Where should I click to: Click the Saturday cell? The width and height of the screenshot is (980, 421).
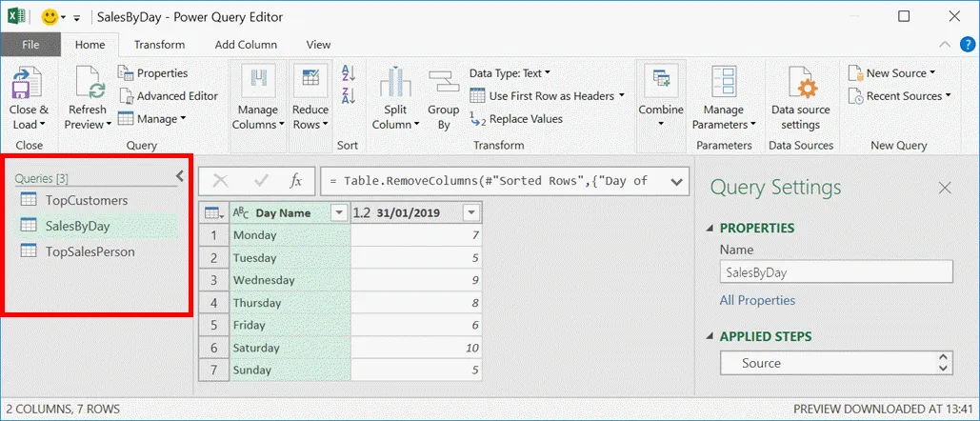tap(290, 348)
